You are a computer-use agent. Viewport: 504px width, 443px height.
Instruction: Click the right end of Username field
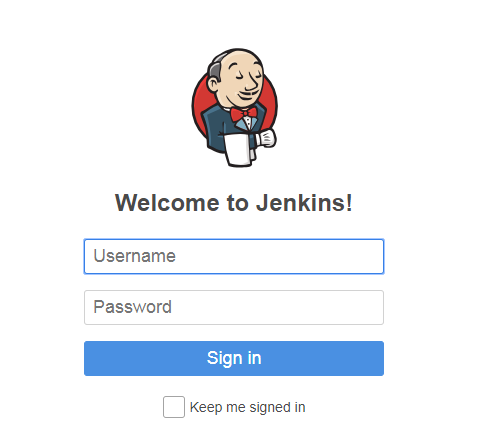coord(373,256)
